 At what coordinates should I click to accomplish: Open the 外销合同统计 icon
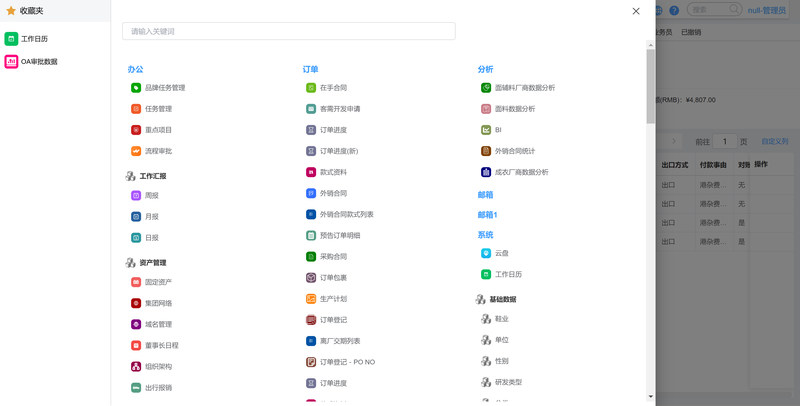[486, 151]
